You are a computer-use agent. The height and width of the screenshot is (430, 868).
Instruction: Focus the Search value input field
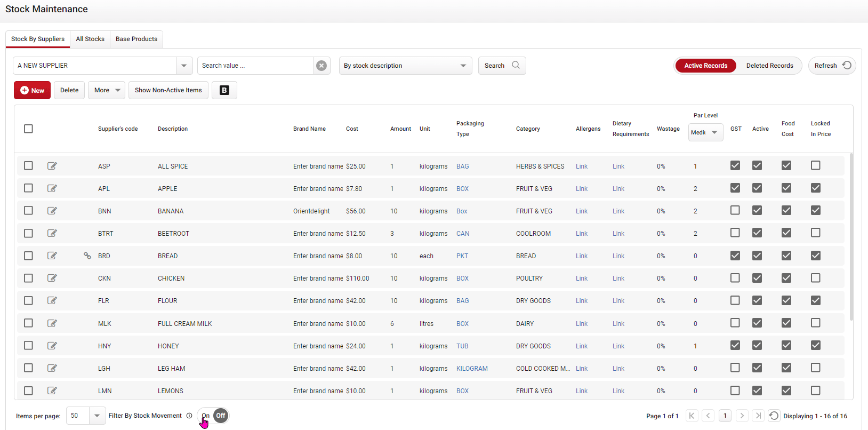click(x=255, y=66)
